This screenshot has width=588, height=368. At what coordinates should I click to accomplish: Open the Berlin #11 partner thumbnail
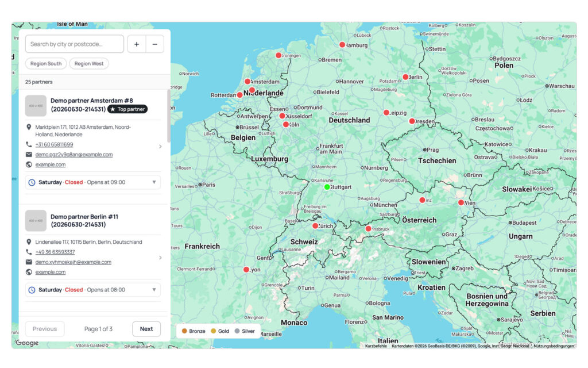point(36,220)
